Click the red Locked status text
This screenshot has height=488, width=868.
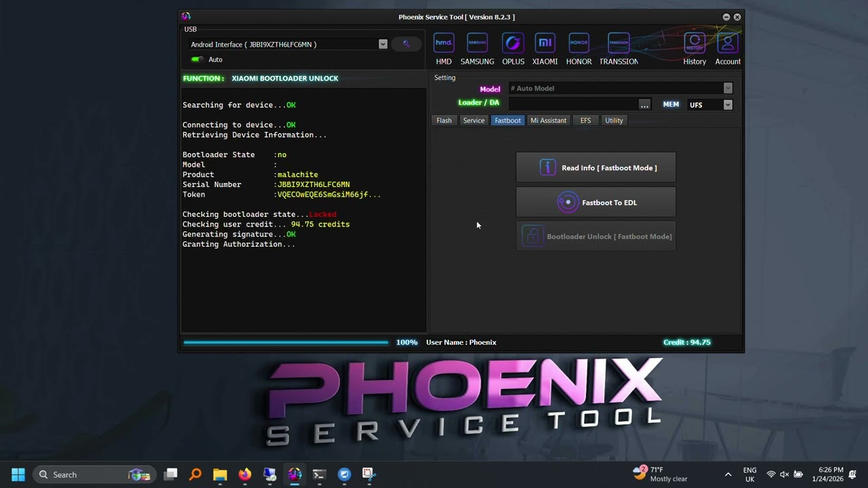tap(323, 214)
